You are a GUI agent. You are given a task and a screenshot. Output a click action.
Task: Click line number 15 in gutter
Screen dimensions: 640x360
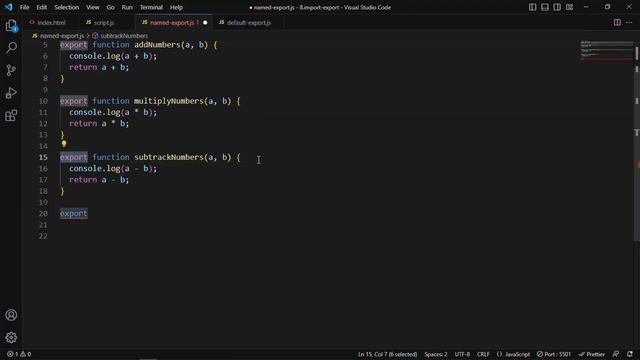click(x=43, y=157)
